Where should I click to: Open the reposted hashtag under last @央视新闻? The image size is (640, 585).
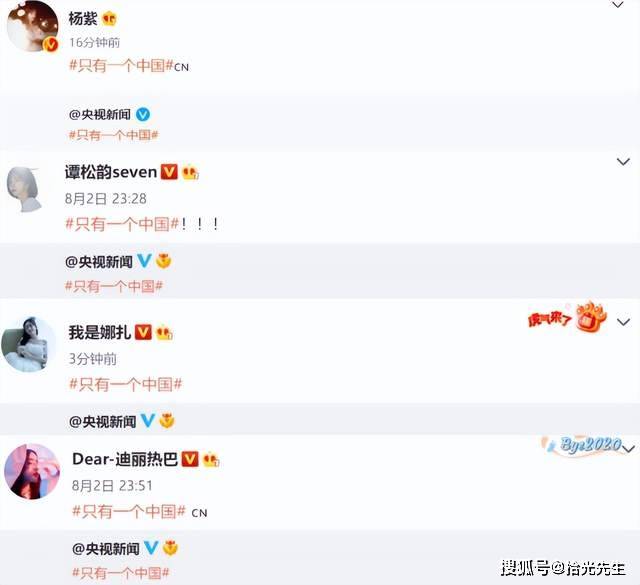pos(120,573)
